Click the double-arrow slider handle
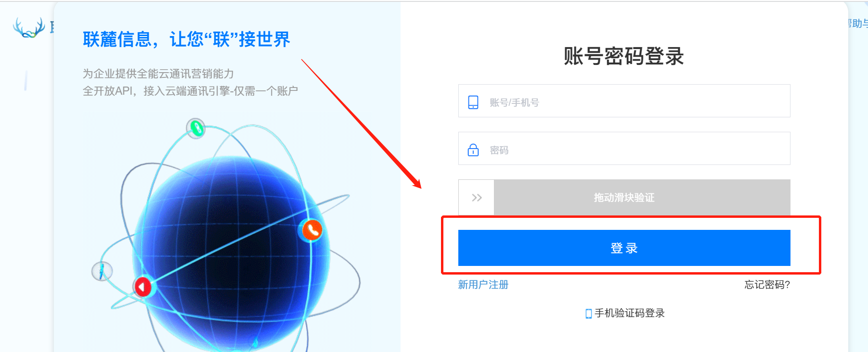 [477, 197]
